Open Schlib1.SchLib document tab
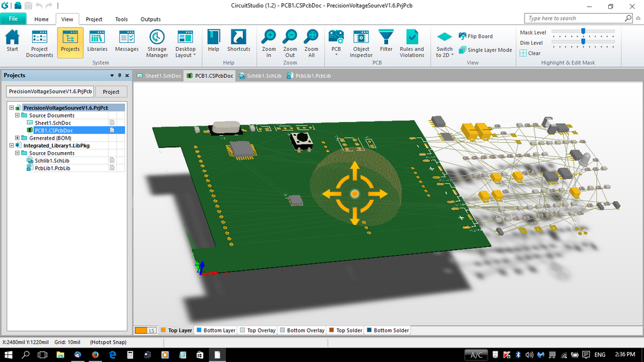644x362 pixels. tap(260, 76)
